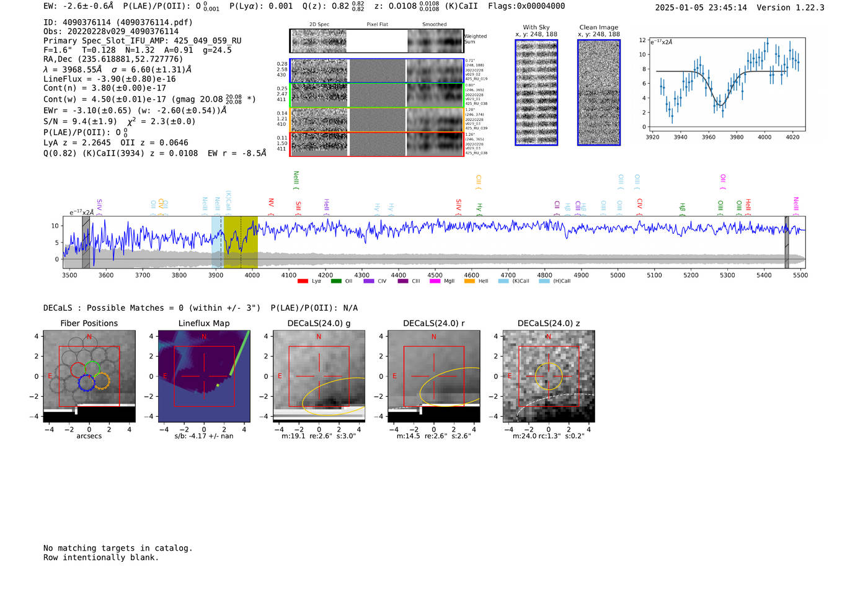The image size is (868, 591).
Task: Open the Clean Image thumbnail
Action: point(599,92)
